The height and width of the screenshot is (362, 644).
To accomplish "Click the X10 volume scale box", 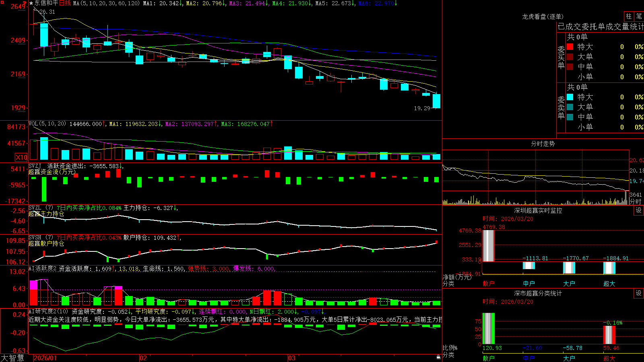I will 21,157.
